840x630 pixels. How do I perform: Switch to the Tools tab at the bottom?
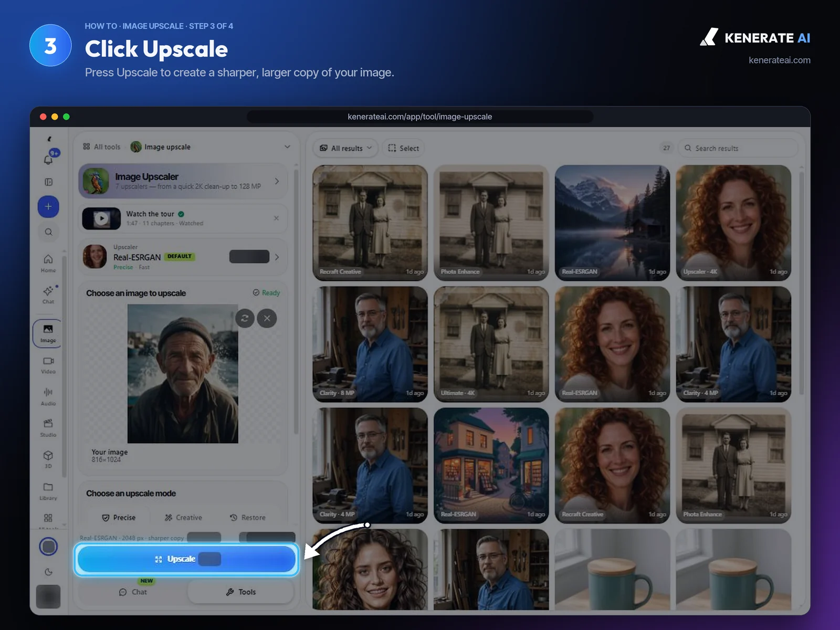(241, 592)
